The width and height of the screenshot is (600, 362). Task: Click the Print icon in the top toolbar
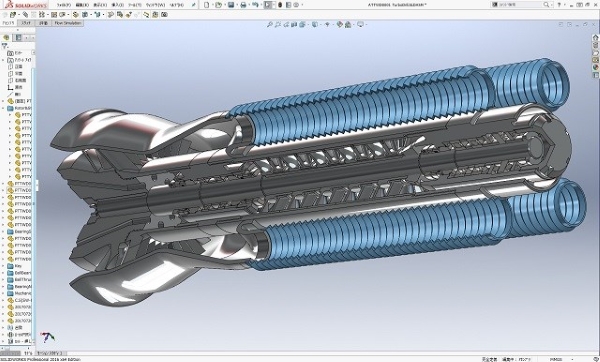point(243,5)
